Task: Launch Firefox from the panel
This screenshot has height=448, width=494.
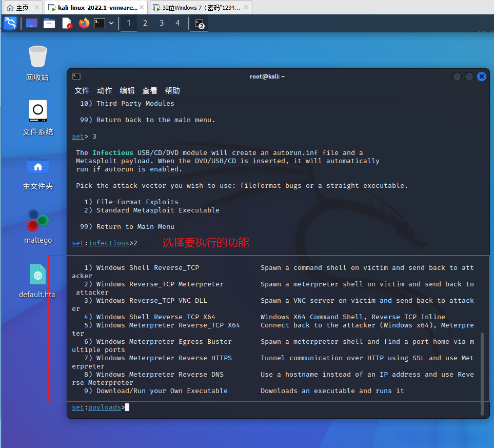Action: pos(84,23)
